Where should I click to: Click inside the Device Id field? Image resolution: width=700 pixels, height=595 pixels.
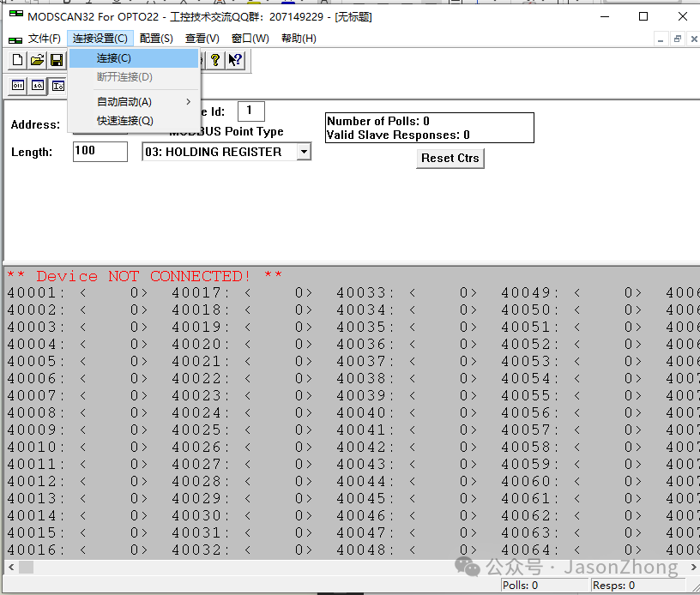click(250, 111)
